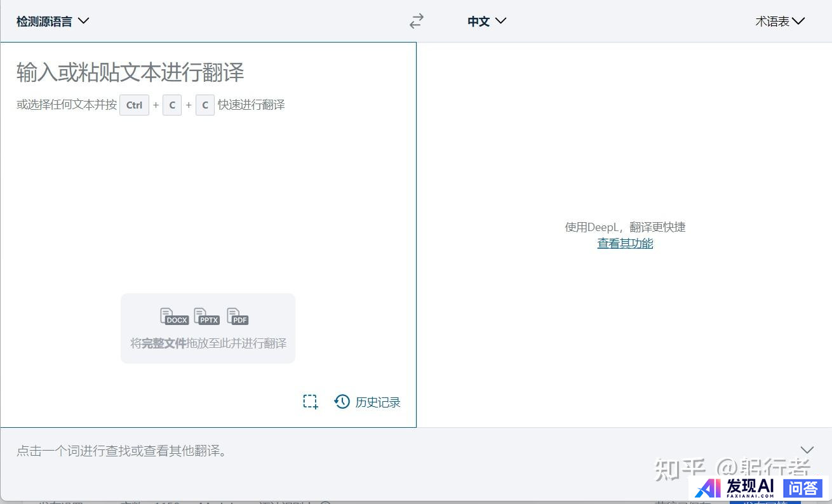Open the 检测源语言 source language dropdown
This screenshot has width=832, height=504.
pyautogui.click(x=53, y=21)
